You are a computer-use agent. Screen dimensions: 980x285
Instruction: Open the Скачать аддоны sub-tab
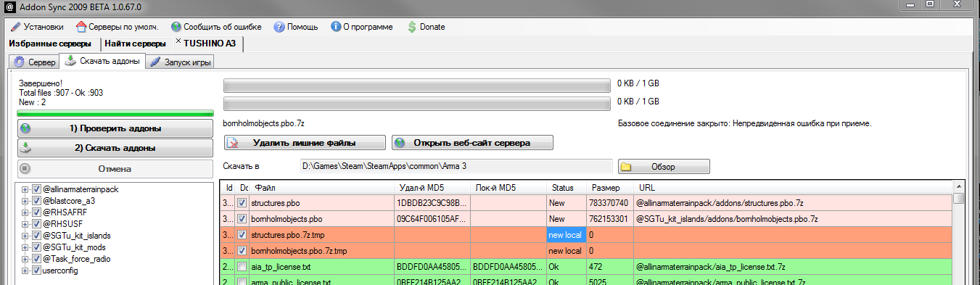click(x=102, y=62)
